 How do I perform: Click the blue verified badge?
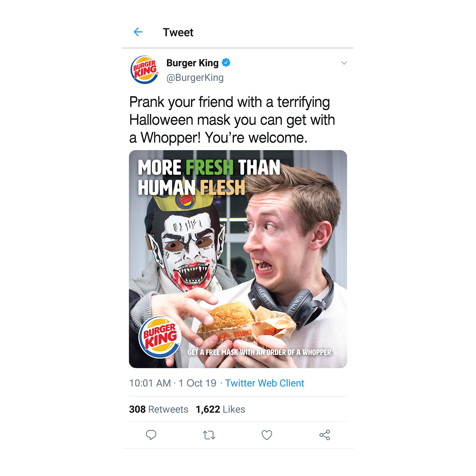tap(226, 63)
